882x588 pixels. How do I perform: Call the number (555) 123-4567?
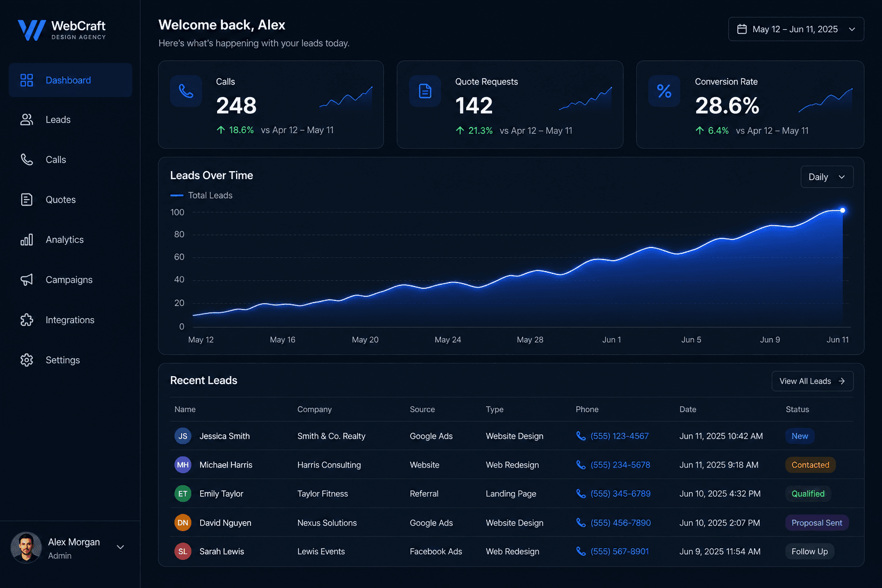620,436
